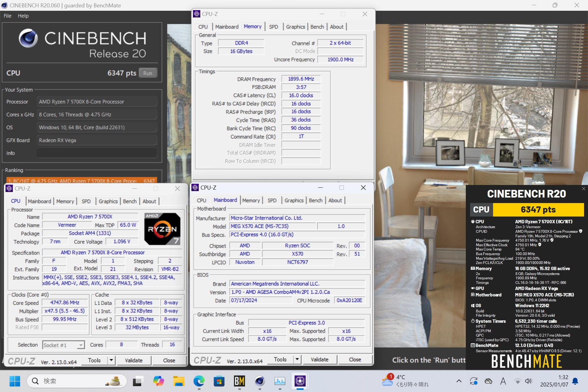Viewport: 588px width, 392px height.
Task: Click Validate in CPU window of CPU-Z
Action: click(134, 360)
